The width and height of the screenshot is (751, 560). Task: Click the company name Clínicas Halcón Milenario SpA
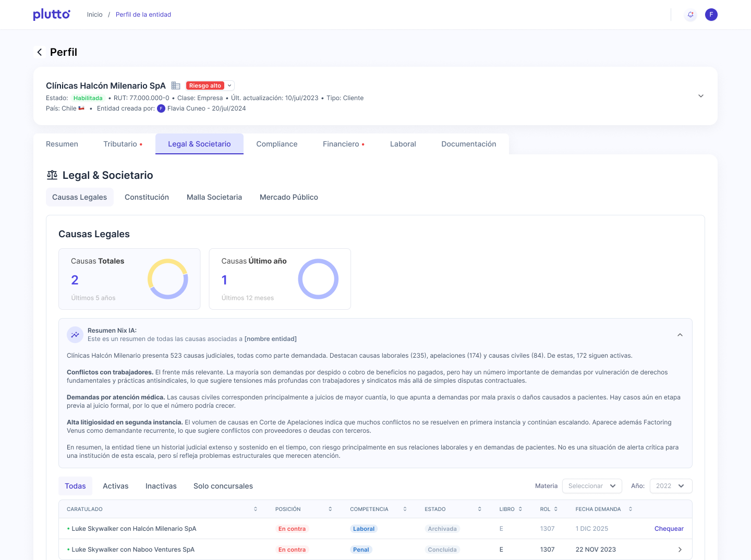point(106,86)
